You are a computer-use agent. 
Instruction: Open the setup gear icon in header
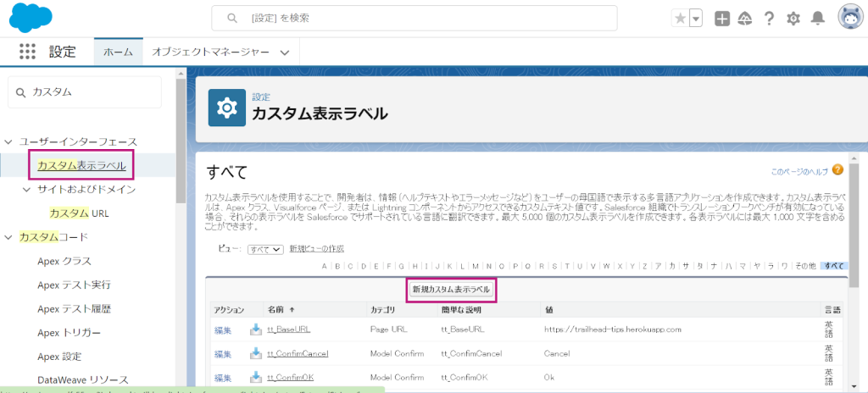793,19
